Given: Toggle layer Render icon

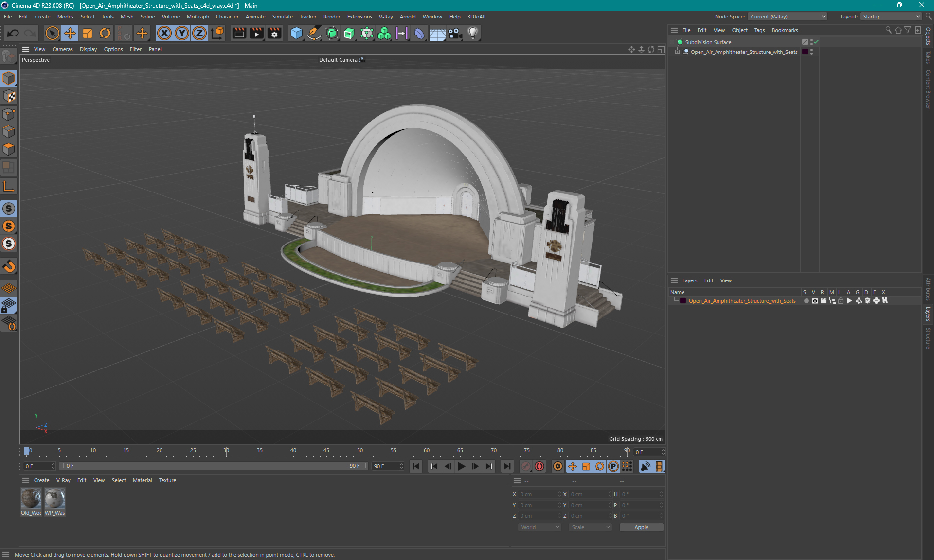Looking at the screenshot, I should pos(824,301).
